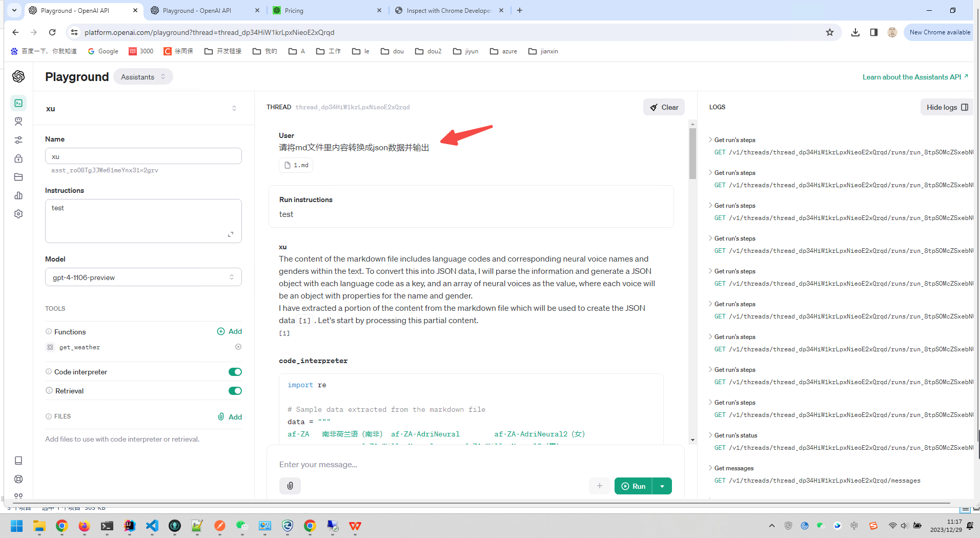Viewport: 980px width, 538px height.
Task: Open Visual Studio Code from taskbar
Action: pyautogui.click(x=152, y=526)
